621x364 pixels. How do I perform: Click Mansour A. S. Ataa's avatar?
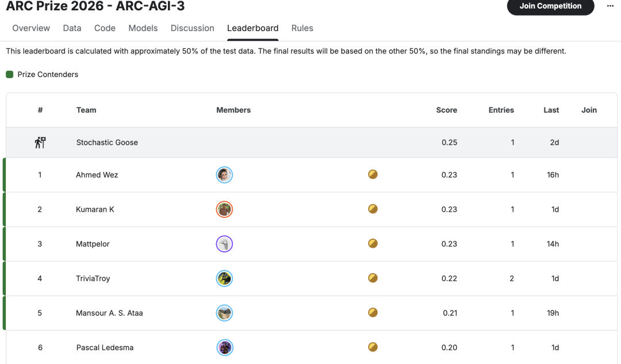(224, 313)
